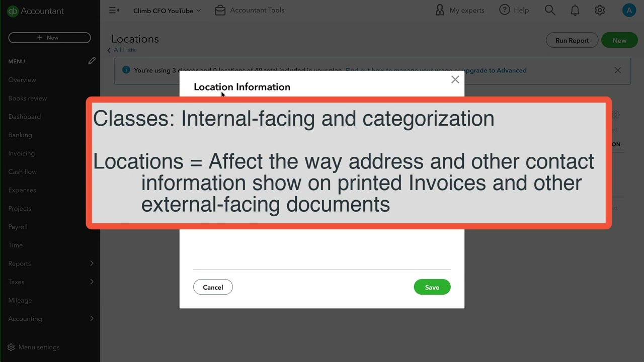Edit the menu with the pencil icon
Viewport: 644px width, 362px height.
pyautogui.click(x=92, y=61)
